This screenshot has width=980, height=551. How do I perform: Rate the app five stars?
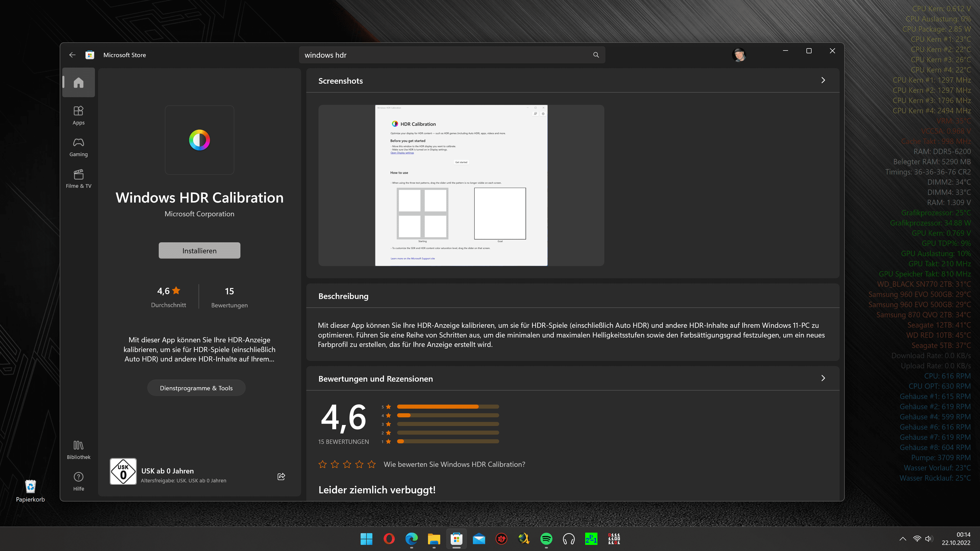pyautogui.click(x=372, y=464)
